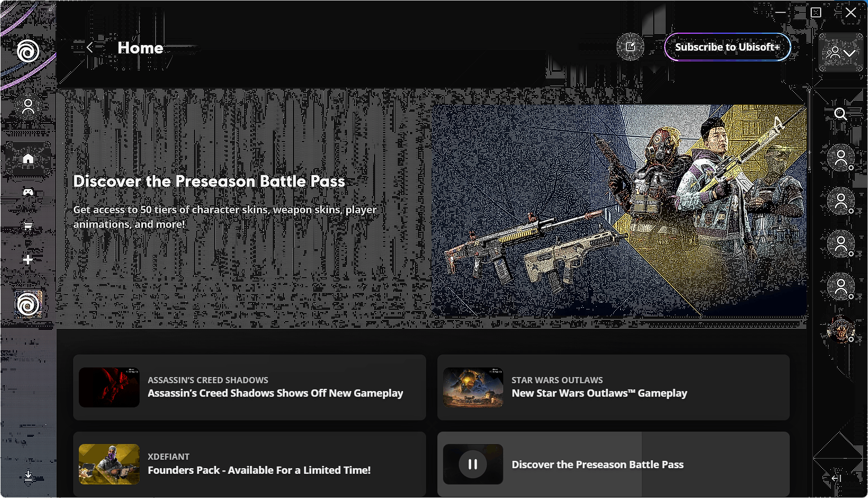The width and height of the screenshot is (868, 498).
Task: Open the Ubisoft+ swirl icon below the plus icon
Action: [28, 305]
